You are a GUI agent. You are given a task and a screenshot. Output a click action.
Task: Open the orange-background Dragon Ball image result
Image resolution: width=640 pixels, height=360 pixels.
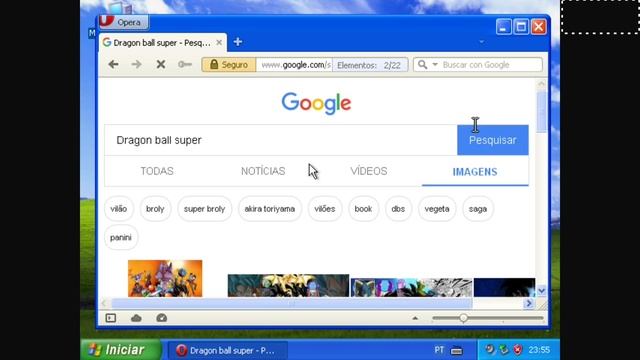point(165,278)
